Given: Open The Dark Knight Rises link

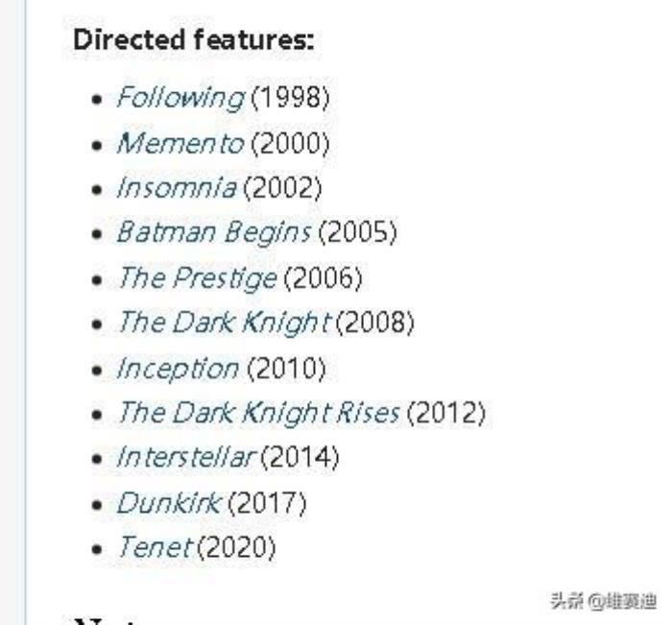Looking at the screenshot, I should coord(258,413).
